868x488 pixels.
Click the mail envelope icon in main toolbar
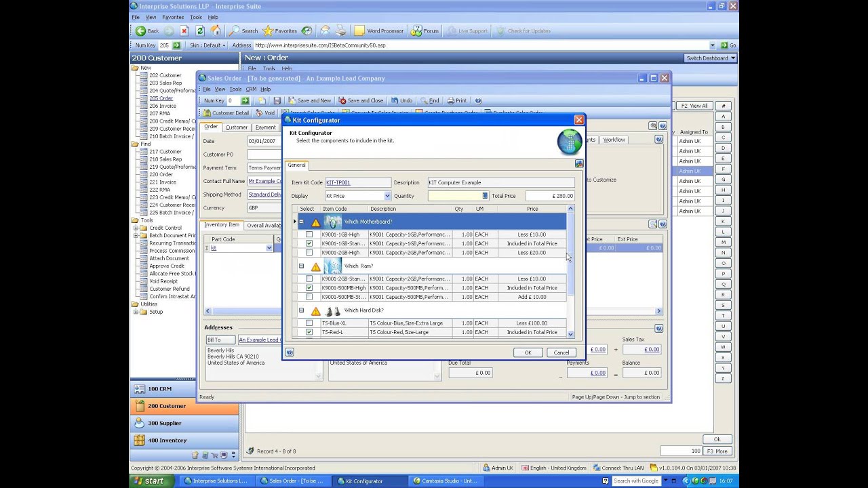(325, 30)
